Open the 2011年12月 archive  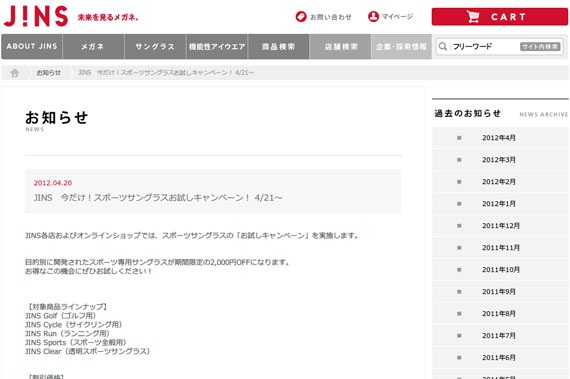click(500, 226)
